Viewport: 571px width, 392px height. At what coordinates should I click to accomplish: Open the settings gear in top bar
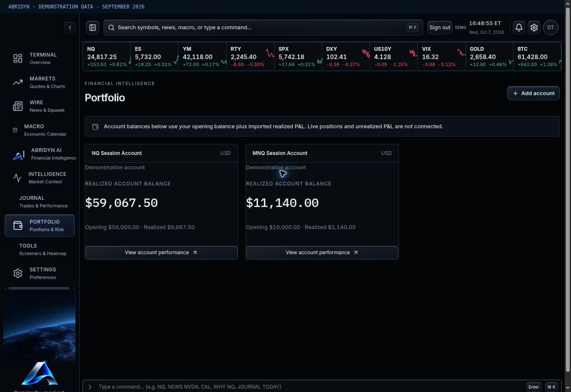click(534, 28)
